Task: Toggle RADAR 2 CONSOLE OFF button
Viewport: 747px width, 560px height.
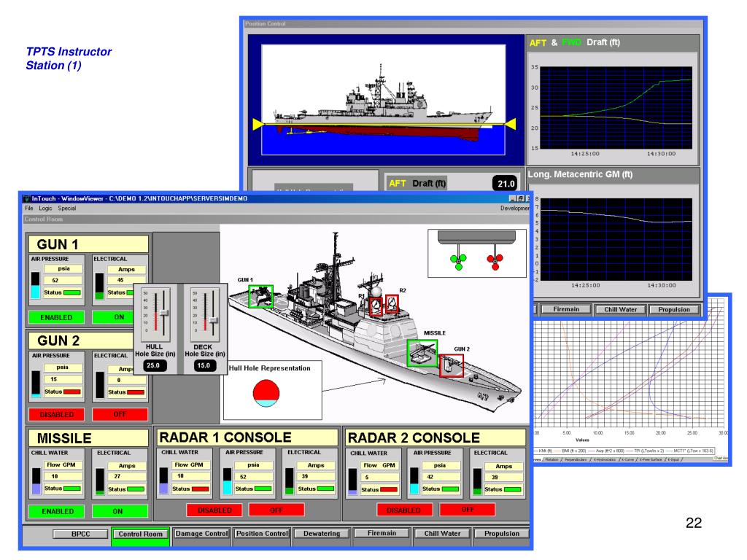Action: [x=468, y=510]
